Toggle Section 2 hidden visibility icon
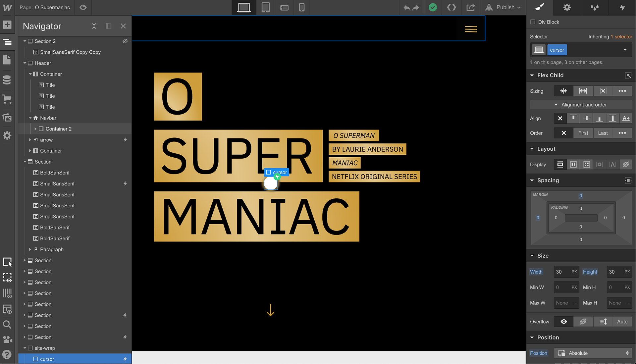The height and width of the screenshot is (364, 636). tap(125, 41)
